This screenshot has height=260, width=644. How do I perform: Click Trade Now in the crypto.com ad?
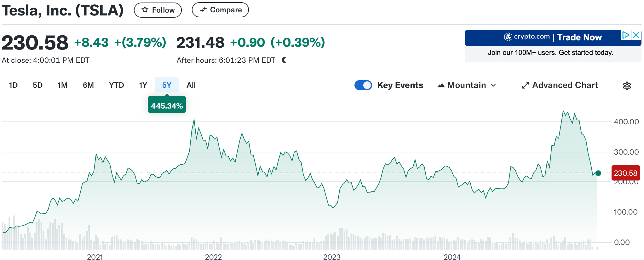tap(579, 37)
